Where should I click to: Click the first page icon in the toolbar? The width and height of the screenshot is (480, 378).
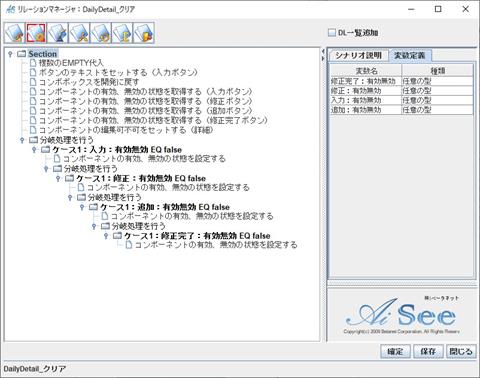tap(14, 33)
